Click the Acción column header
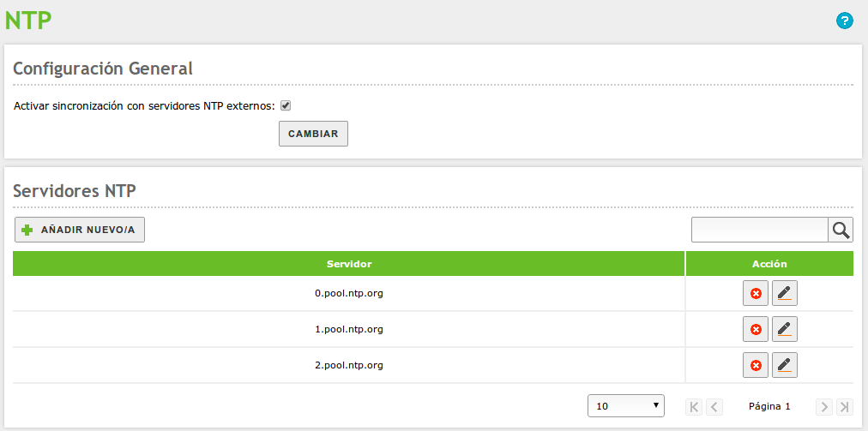Image resolution: width=868 pixels, height=431 pixels. pyautogui.click(x=769, y=264)
